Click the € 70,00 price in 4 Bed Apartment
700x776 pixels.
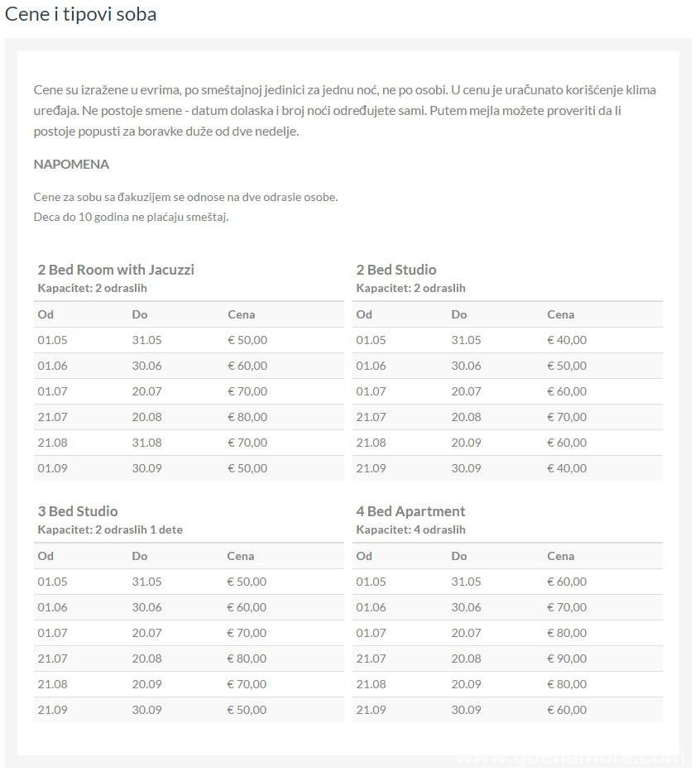tap(567, 607)
